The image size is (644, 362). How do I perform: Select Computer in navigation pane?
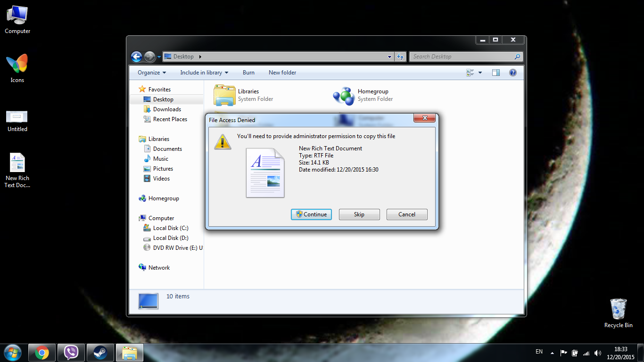[157, 218]
